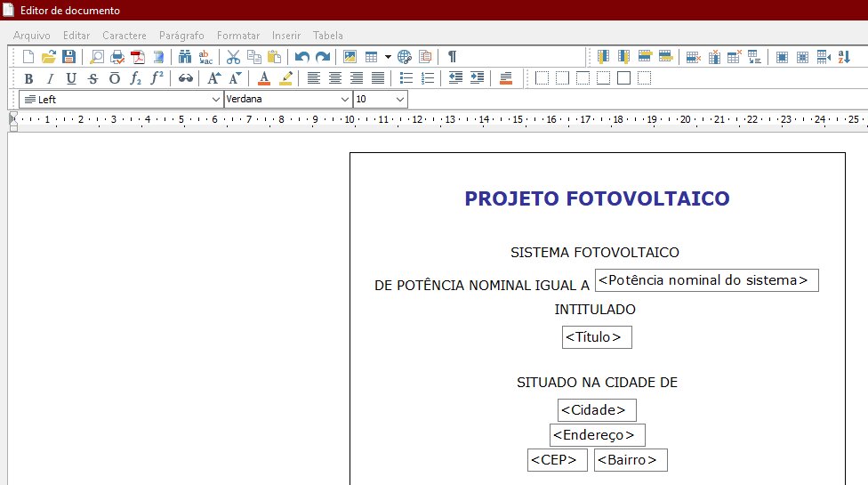
Task: Open the Parágrafo menu
Action: point(181,36)
